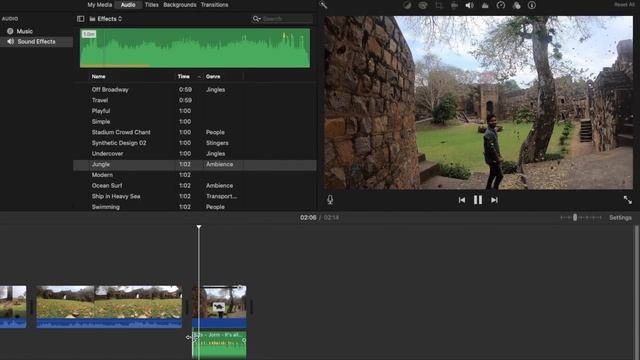Image resolution: width=640 pixels, height=360 pixels.
Task: Select the first clip at timeline start
Action: 13,307
